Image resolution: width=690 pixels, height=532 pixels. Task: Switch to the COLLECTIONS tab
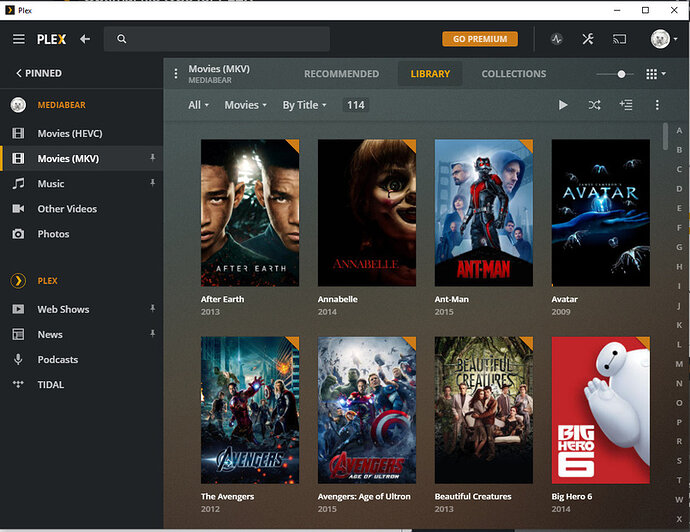(514, 73)
